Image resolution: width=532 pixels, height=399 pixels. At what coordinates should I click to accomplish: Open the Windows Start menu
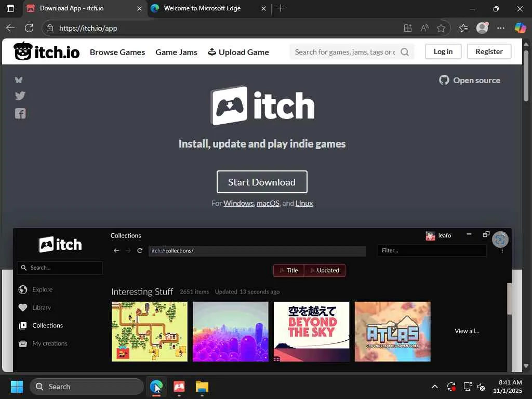[17, 387]
